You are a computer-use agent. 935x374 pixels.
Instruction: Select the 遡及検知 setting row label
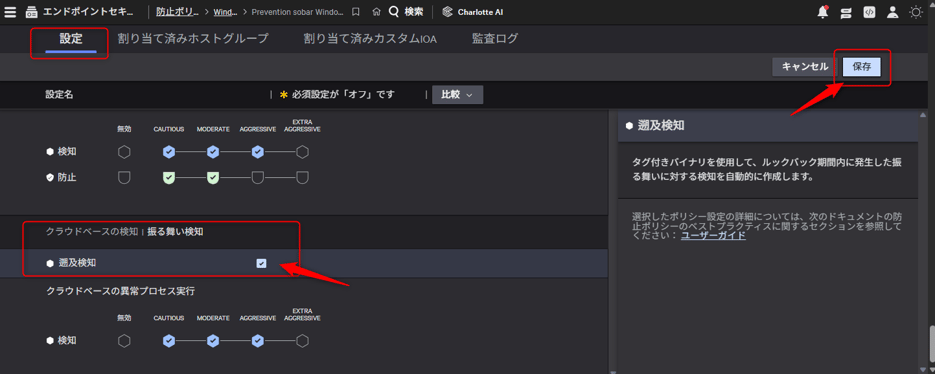click(78, 263)
